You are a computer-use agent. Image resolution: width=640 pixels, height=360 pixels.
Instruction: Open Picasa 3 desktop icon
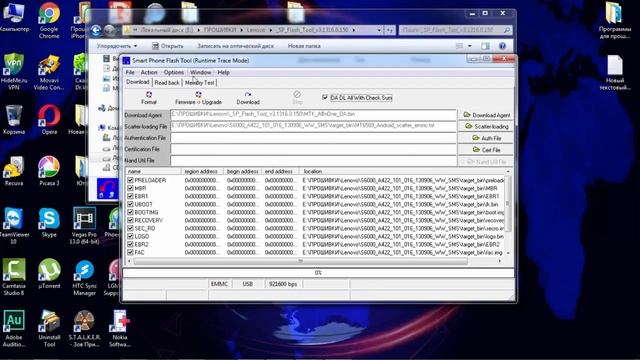(x=49, y=171)
